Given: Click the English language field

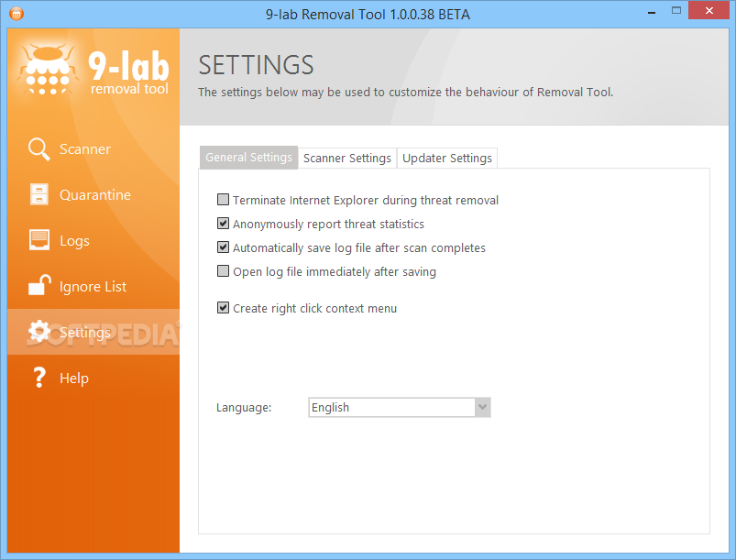Looking at the screenshot, I should click(x=391, y=408).
